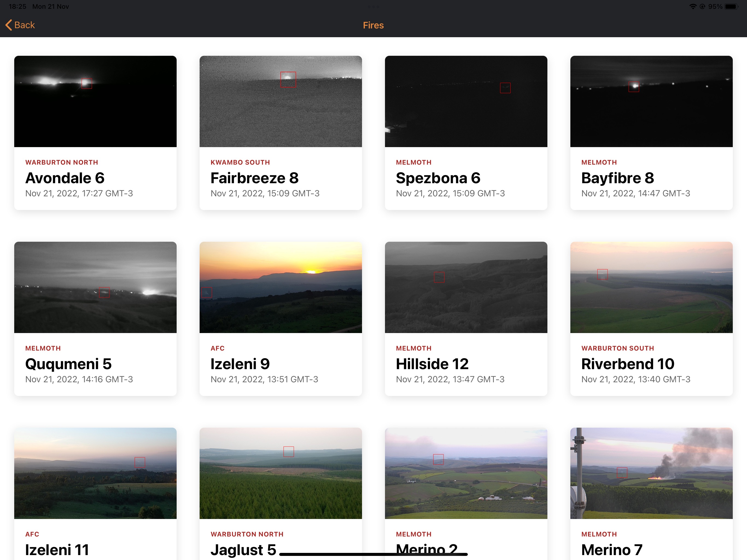The width and height of the screenshot is (747, 560).
Task: Open the Izeleni 9 sunset thumbnail
Action: tap(280, 287)
